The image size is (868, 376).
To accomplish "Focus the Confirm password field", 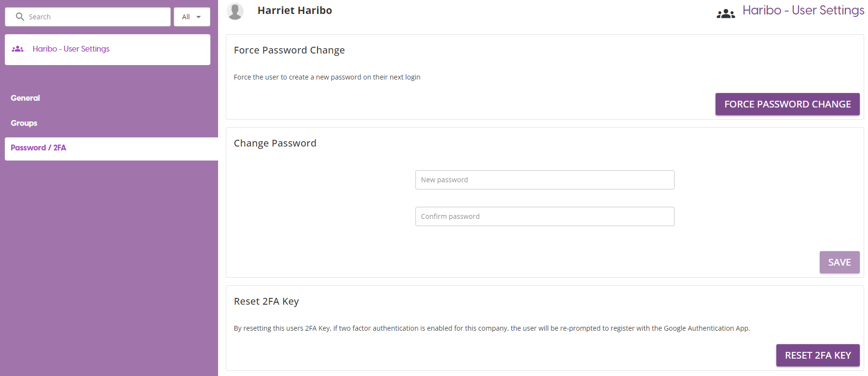I will pyautogui.click(x=544, y=216).
